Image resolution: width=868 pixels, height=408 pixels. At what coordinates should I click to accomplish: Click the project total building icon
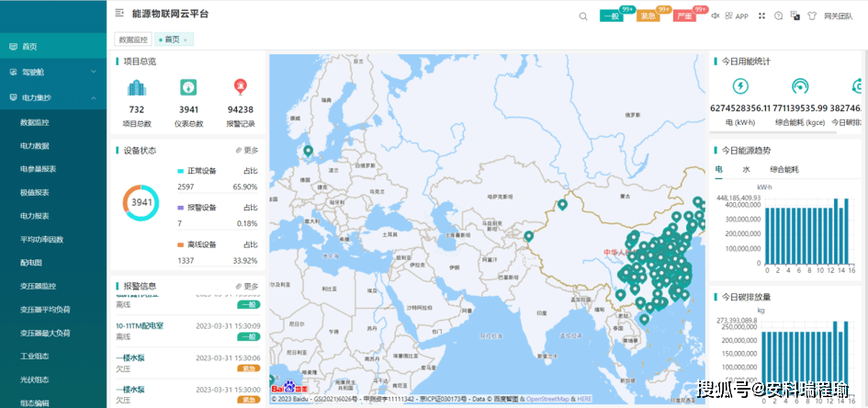[x=137, y=87]
